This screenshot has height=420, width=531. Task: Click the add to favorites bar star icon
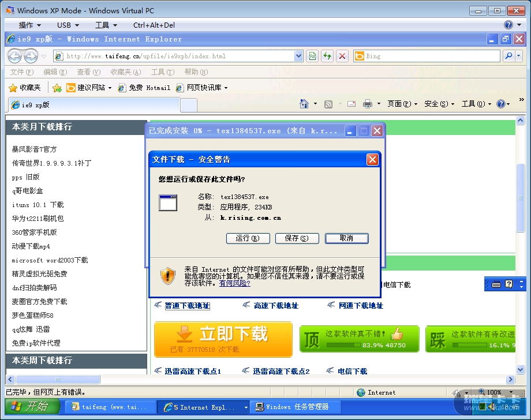(x=57, y=88)
